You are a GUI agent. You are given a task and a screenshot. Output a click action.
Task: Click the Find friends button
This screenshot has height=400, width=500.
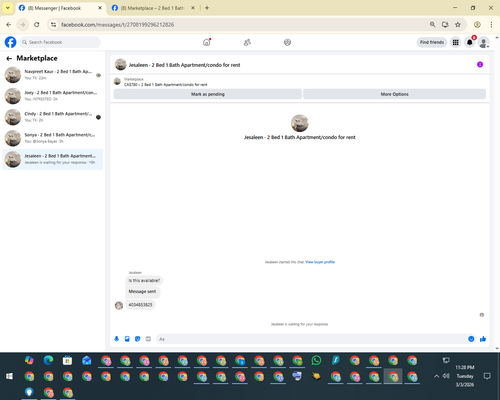tap(432, 42)
